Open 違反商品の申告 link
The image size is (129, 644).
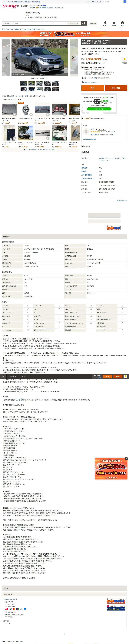(122, 200)
